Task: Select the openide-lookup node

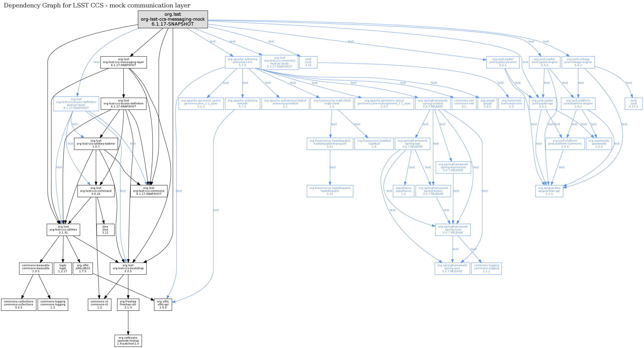Action: (128, 341)
